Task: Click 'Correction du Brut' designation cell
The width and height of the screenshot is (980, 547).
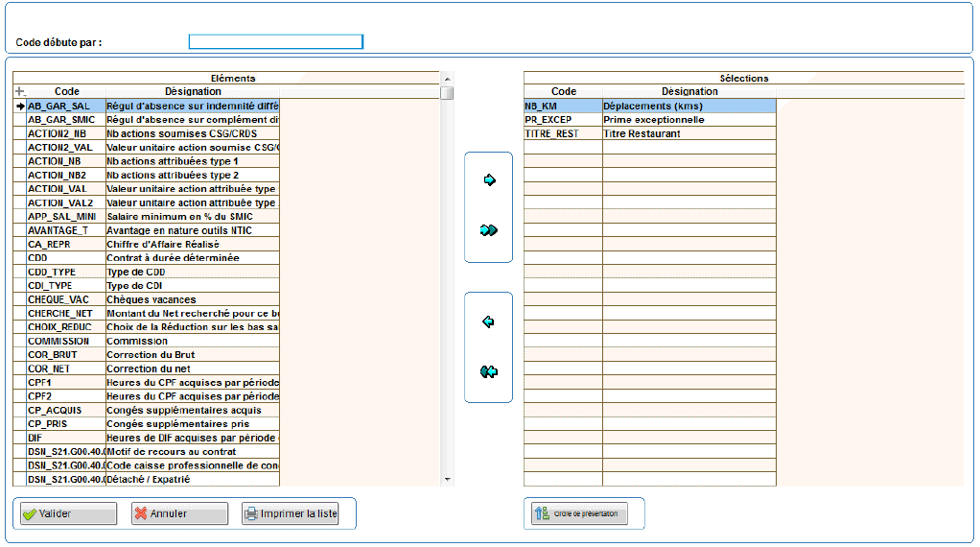Action: [193, 355]
